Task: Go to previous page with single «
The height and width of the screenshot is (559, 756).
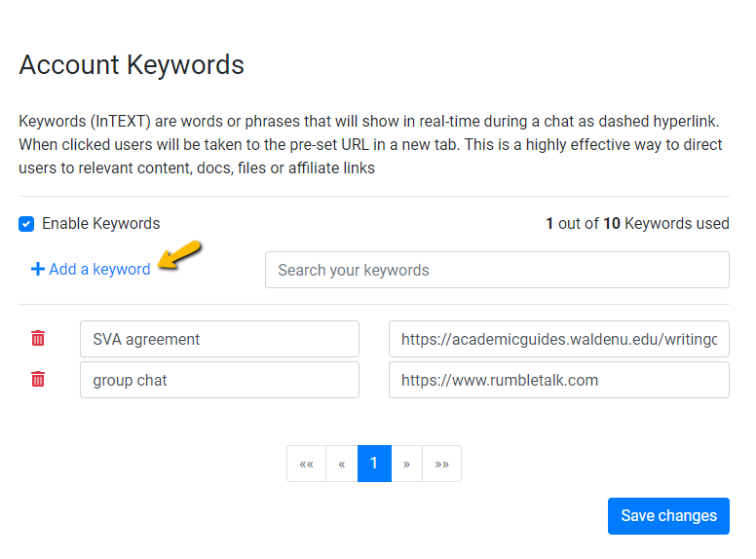Action: (341, 464)
